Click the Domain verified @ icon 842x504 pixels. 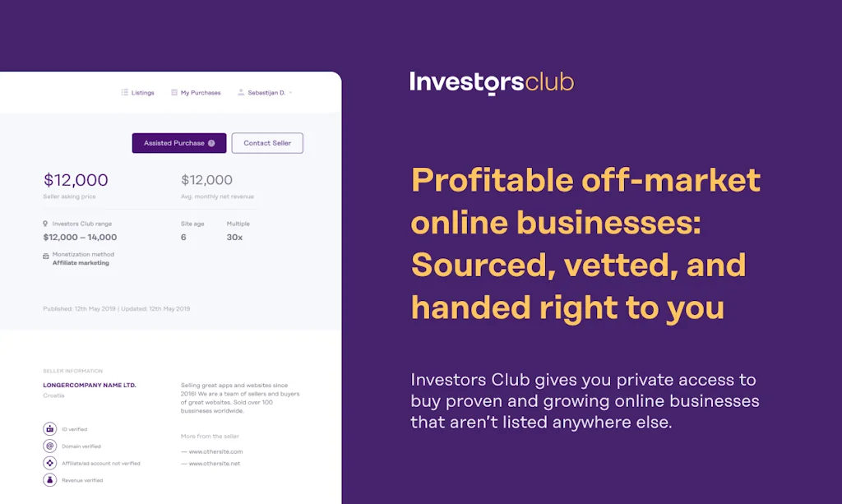[x=49, y=446]
